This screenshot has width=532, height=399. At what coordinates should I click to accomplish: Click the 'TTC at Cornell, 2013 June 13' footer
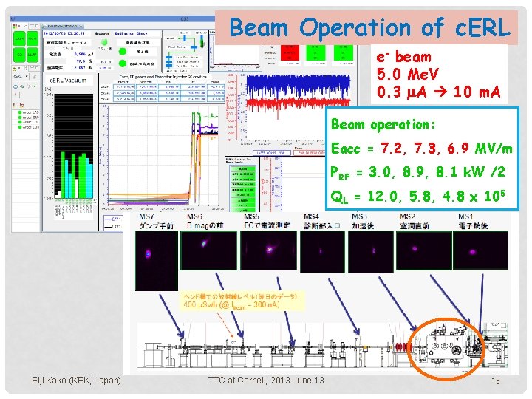266,380
